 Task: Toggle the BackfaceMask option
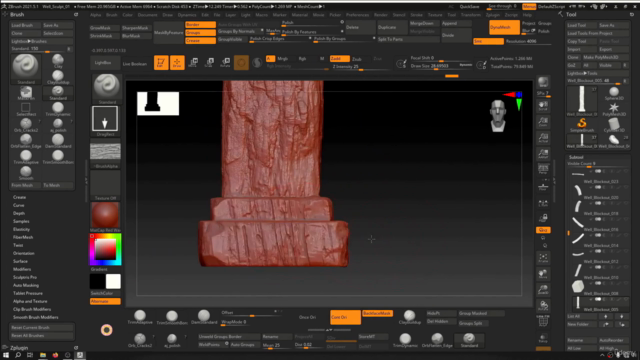tap(377, 313)
